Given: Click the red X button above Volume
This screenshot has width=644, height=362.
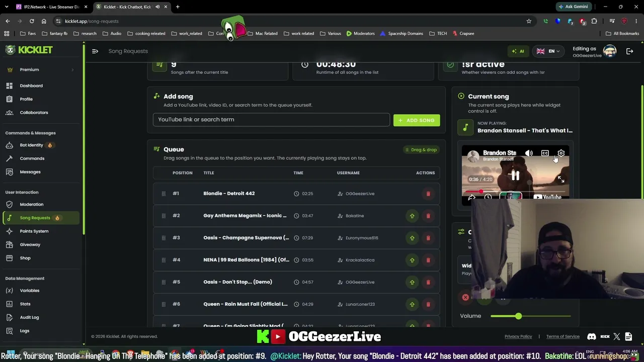Looking at the screenshot, I should (x=465, y=297).
